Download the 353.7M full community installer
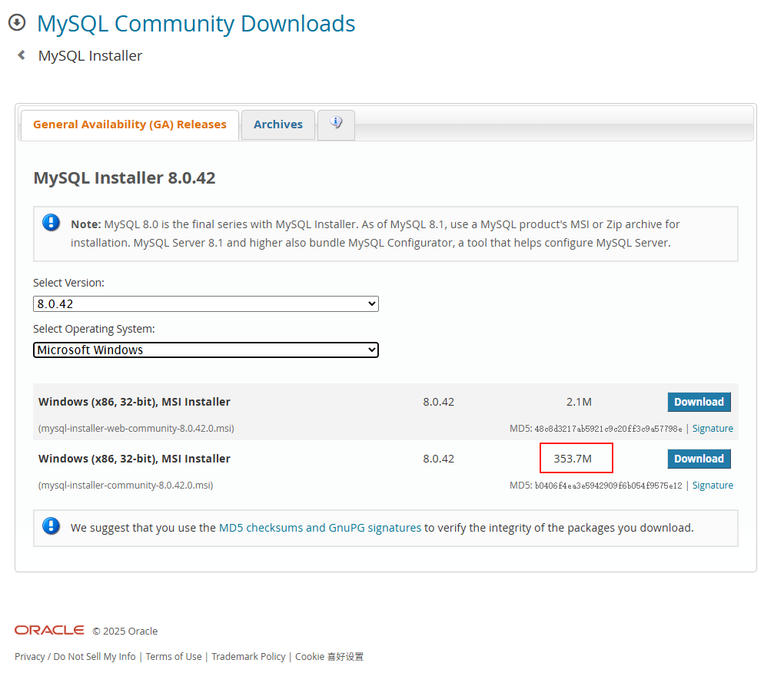 click(699, 459)
